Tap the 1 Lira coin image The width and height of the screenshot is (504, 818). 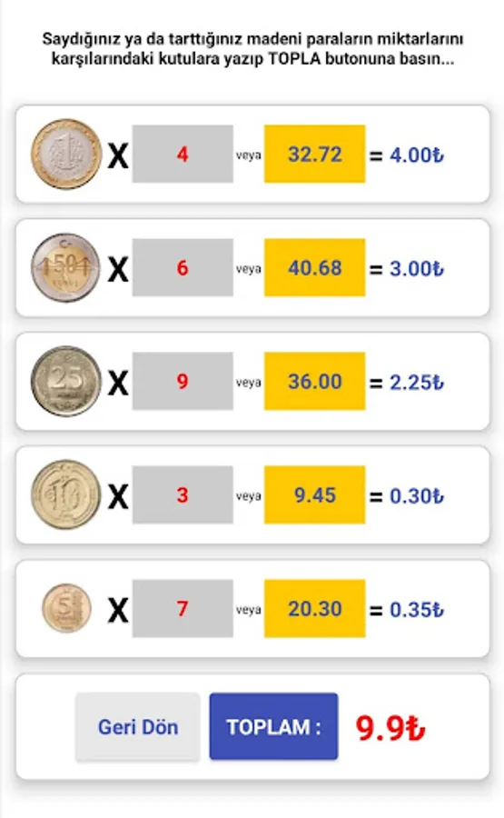66,154
